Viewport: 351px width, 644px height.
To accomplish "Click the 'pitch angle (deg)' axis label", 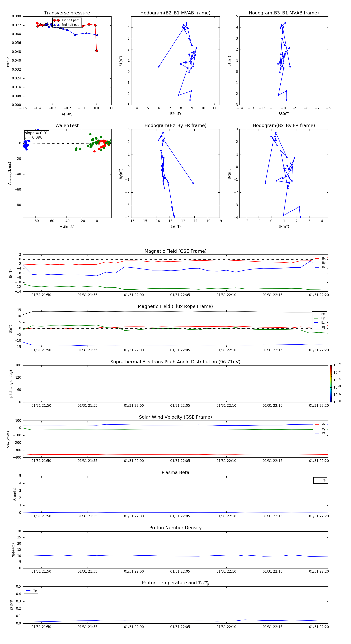I will 11,384.
